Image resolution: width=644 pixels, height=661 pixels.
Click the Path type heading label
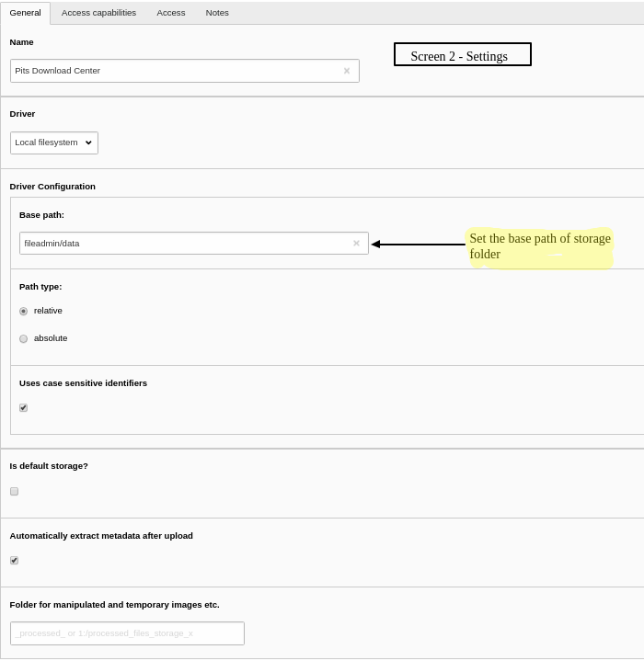[x=40, y=287]
